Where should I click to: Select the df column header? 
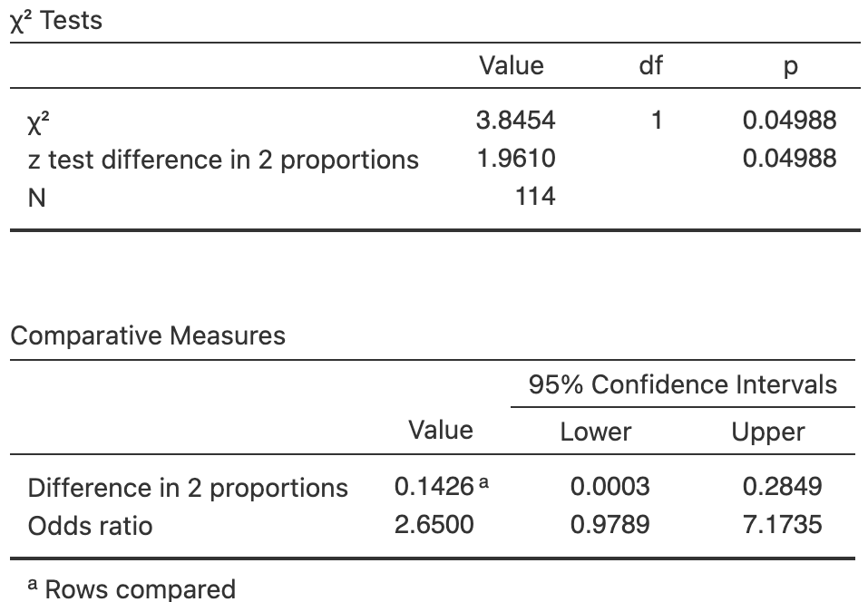tap(650, 66)
